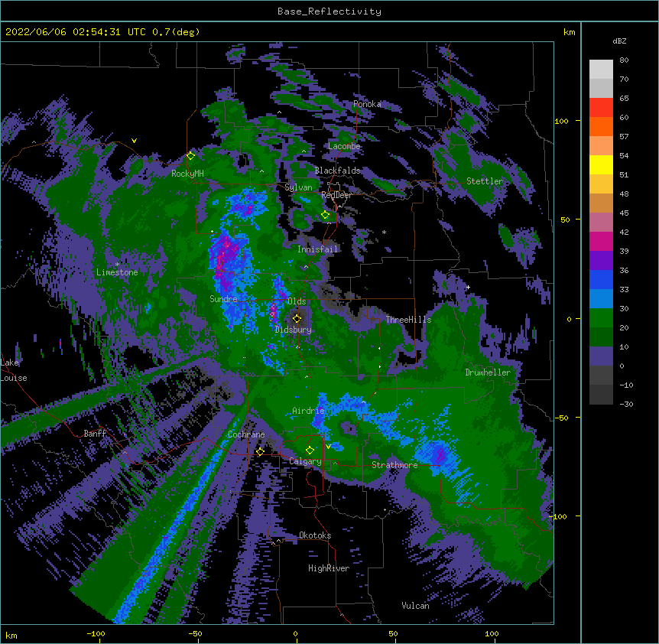Click the Airdrie city label
The height and width of the screenshot is (644, 659).
coord(309,411)
